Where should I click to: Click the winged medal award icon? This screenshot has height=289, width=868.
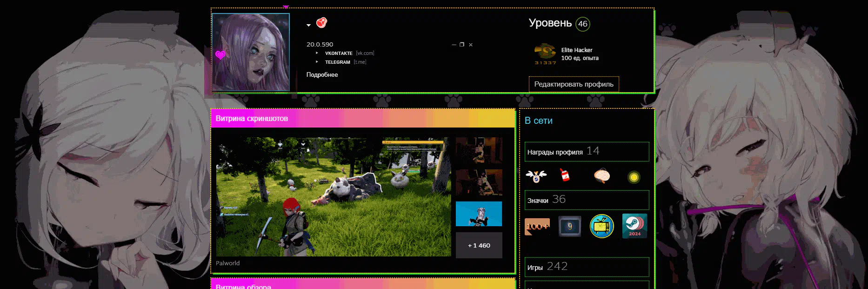(536, 176)
